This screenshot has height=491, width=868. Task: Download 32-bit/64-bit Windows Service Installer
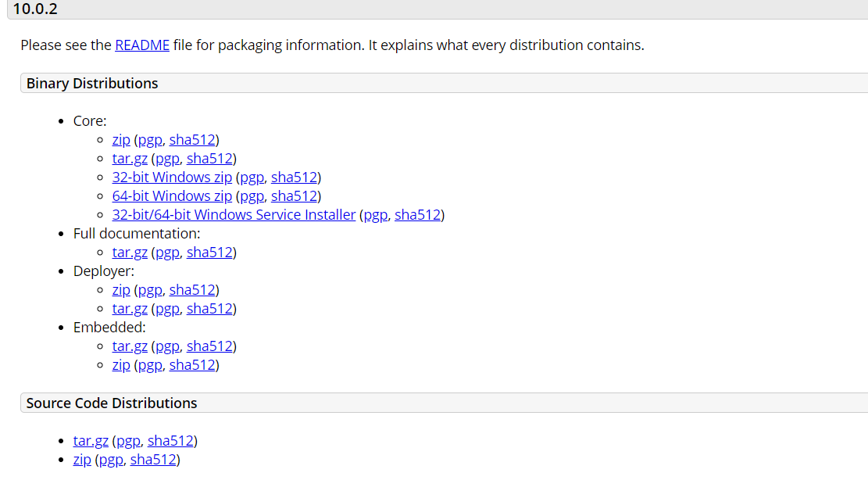coord(234,215)
